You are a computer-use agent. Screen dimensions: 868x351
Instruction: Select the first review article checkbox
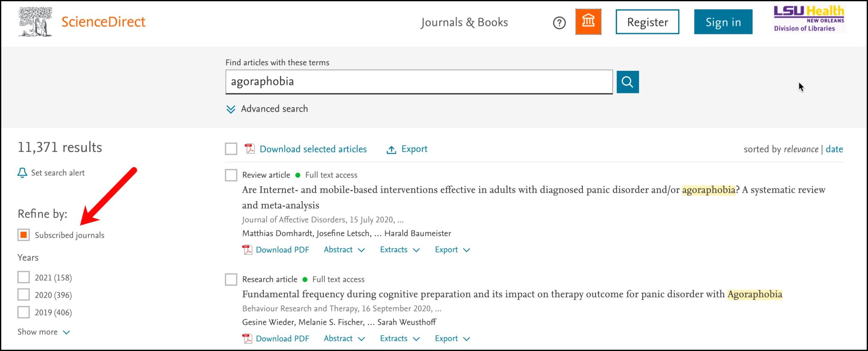[231, 175]
